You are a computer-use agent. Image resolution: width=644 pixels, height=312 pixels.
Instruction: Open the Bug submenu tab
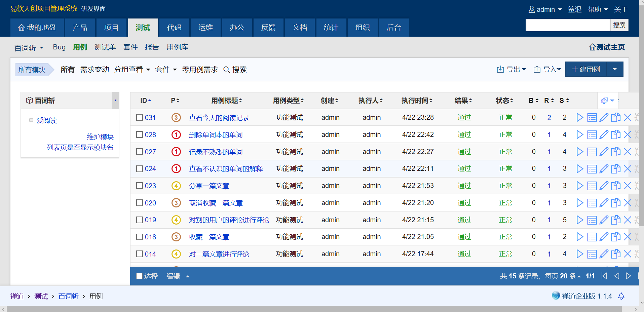pyautogui.click(x=59, y=47)
